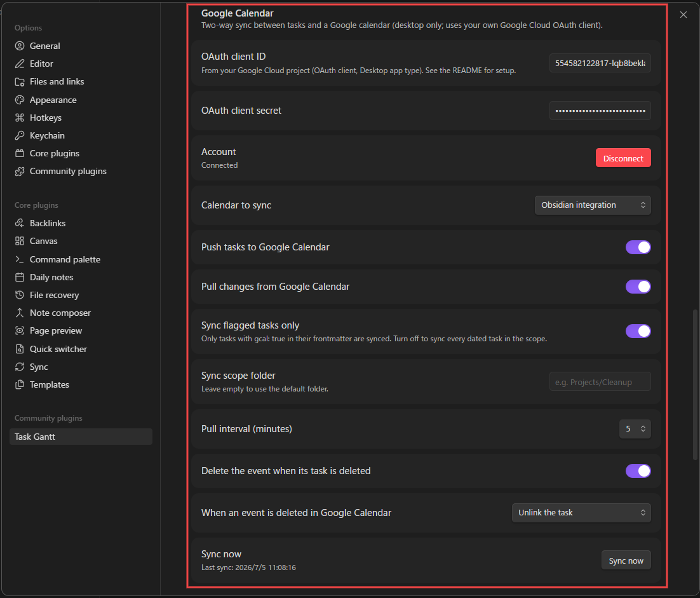Click the Last sync timestamp text
Viewport: 700px width, 598px height.
pos(248,567)
